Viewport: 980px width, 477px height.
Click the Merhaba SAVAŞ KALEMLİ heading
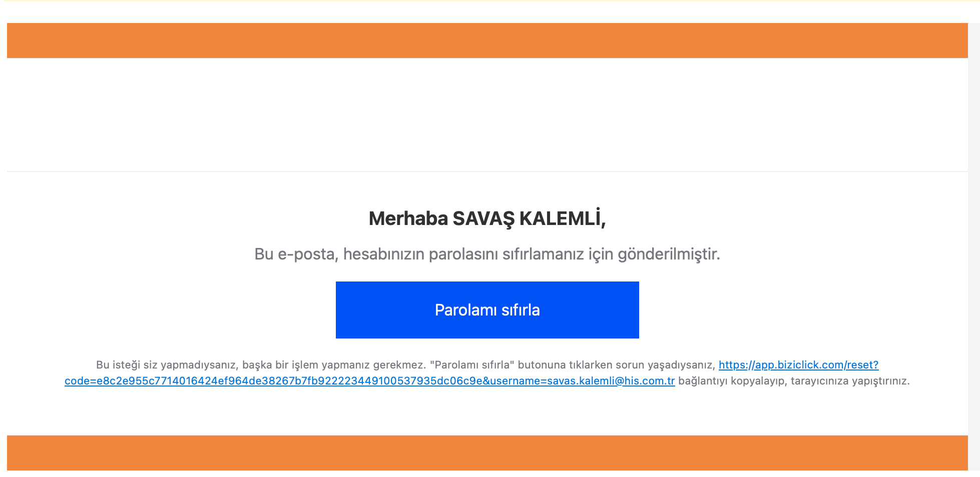click(x=487, y=218)
